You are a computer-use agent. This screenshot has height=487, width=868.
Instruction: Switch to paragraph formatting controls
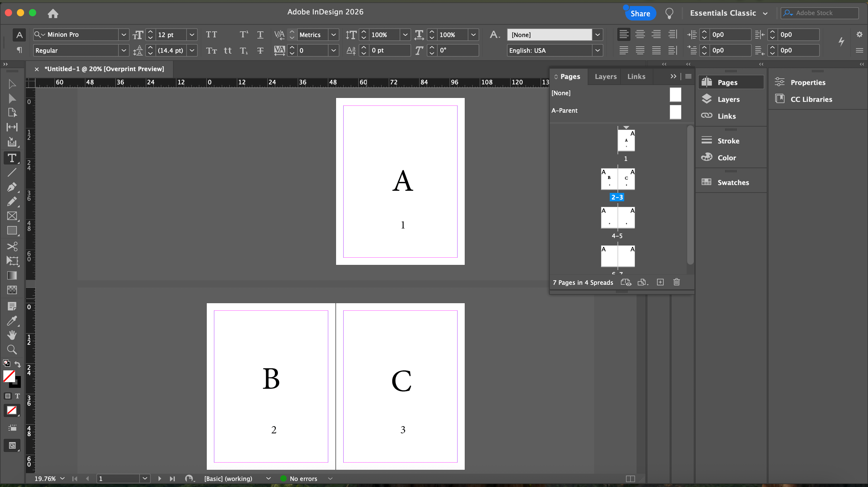pos(19,50)
